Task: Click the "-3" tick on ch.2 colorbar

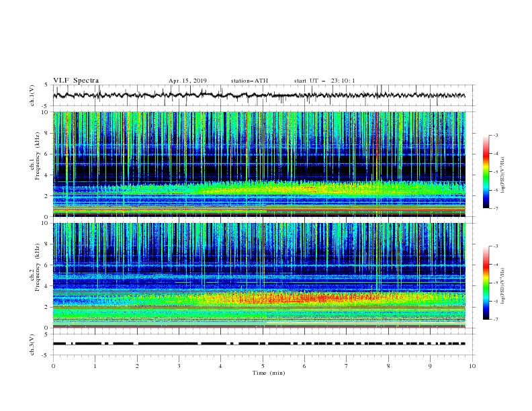Action: (496, 246)
